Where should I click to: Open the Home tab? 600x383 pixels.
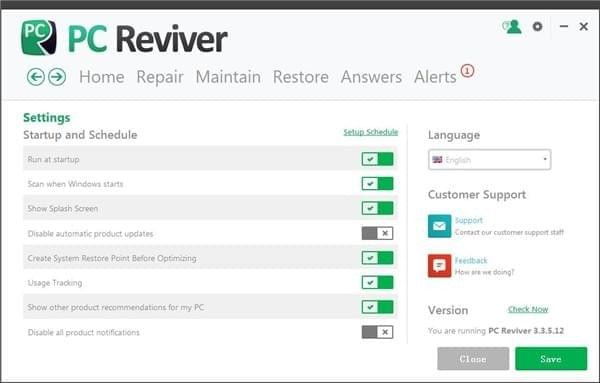click(102, 77)
